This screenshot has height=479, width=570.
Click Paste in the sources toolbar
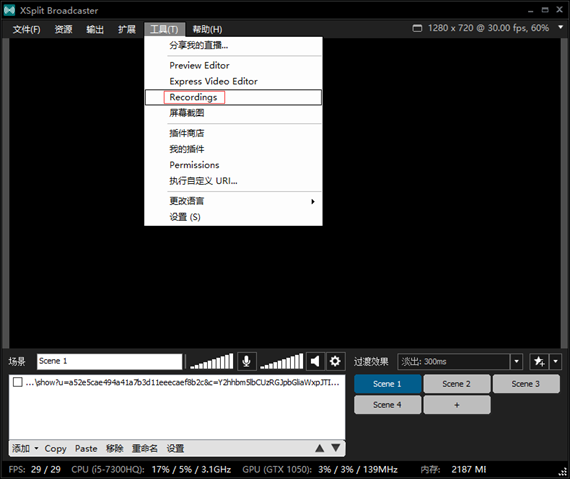click(x=86, y=448)
